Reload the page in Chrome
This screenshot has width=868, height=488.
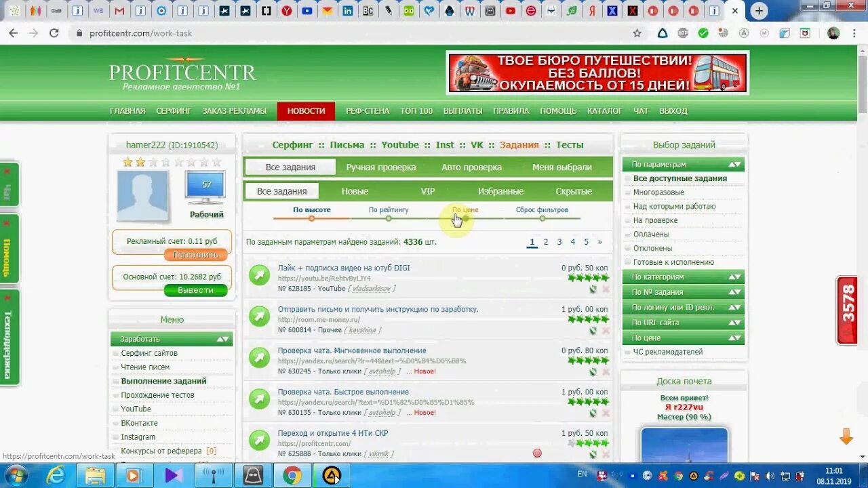(x=54, y=33)
